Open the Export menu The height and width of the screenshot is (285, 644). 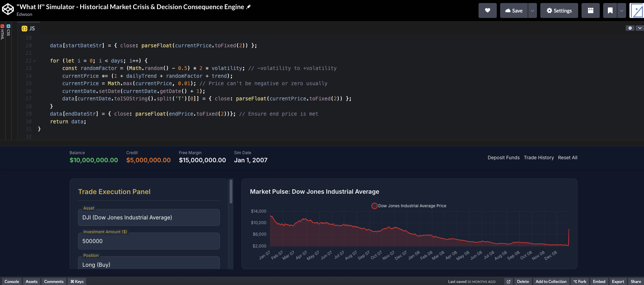(618, 281)
